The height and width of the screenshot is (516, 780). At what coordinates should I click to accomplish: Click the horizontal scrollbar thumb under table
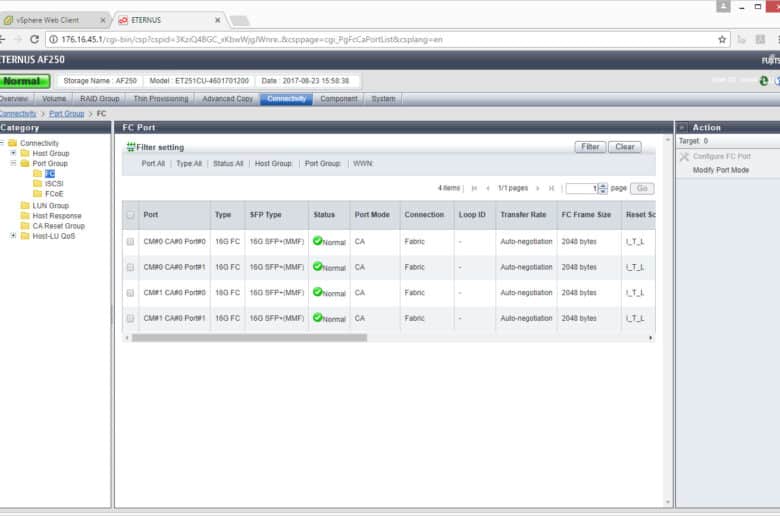(249, 338)
